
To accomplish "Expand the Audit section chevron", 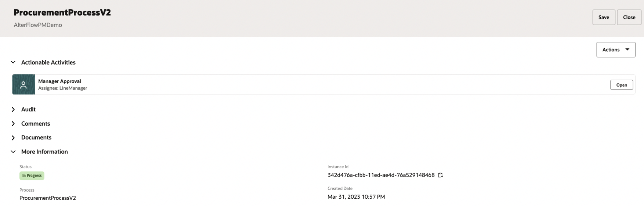I will (13, 109).
